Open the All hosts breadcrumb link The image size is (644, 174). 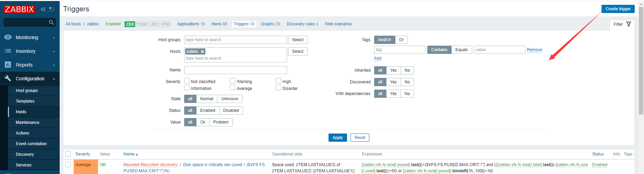[73, 24]
